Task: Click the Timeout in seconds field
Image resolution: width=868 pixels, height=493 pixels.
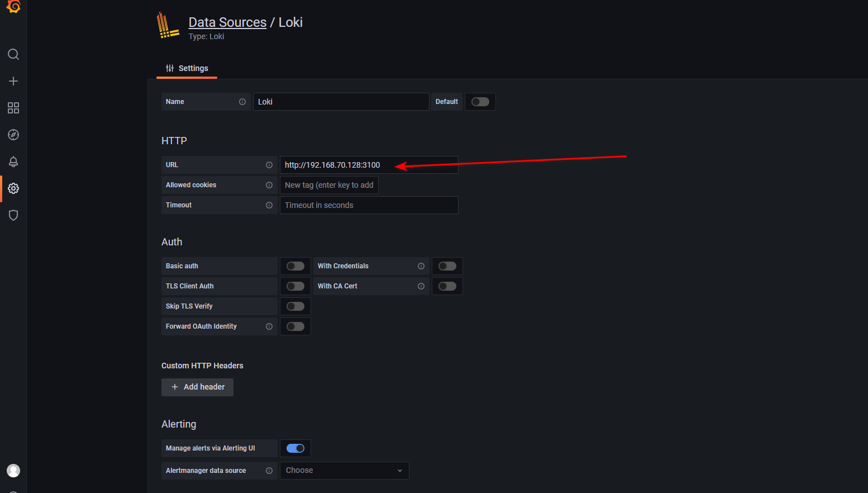Action: (x=369, y=205)
